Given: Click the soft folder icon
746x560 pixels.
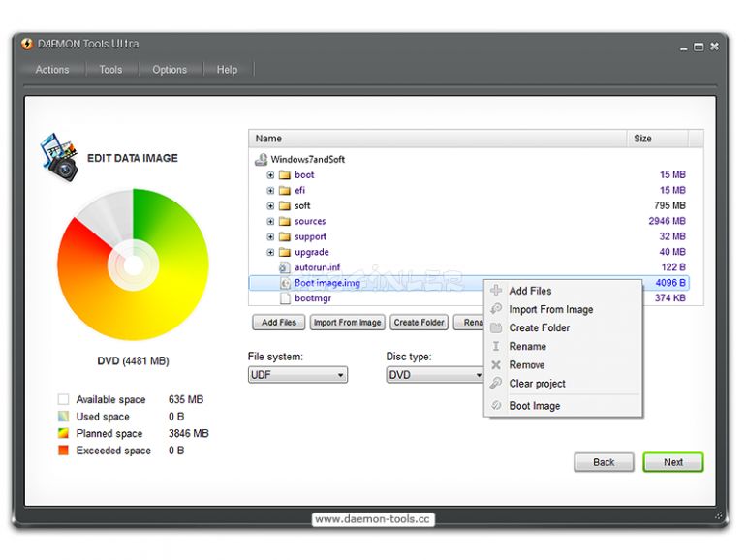Looking at the screenshot, I should pyautogui.click(x=285, y=206).
